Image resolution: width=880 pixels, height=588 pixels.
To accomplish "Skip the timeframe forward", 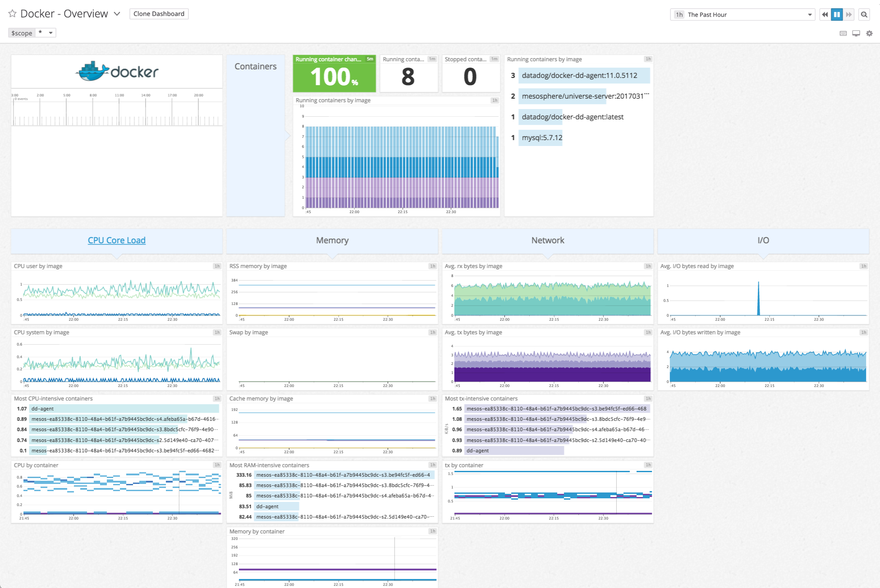I will coord(849,14).
